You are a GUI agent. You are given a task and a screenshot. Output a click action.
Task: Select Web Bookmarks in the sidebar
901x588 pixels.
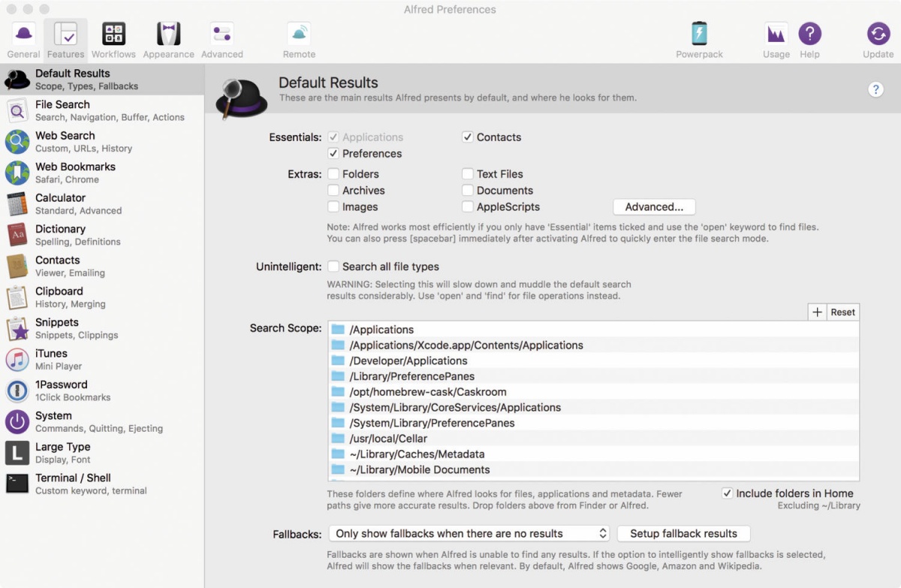[x=102, y=173]
